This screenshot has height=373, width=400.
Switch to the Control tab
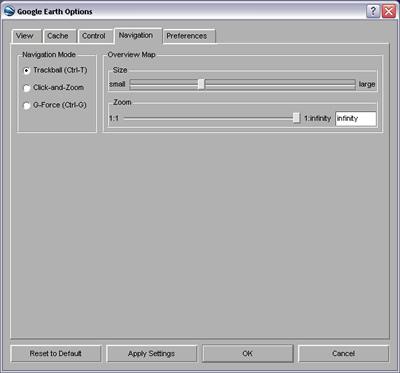(95, 36)
